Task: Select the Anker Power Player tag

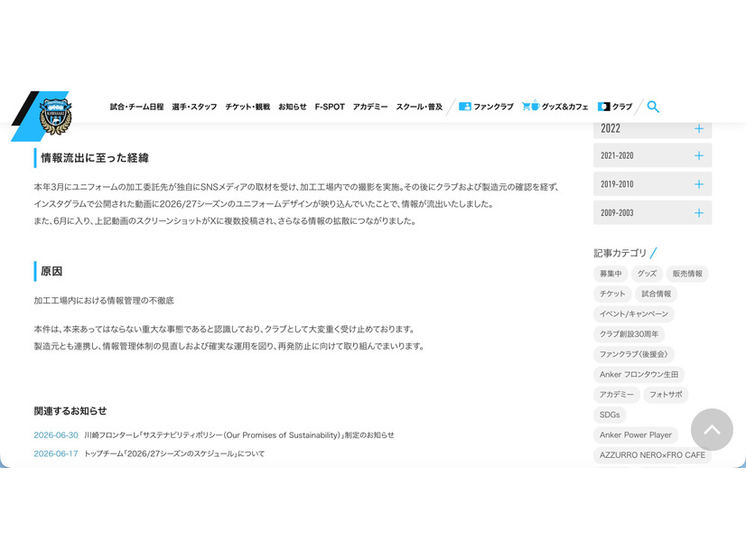Action: point(636,434)
